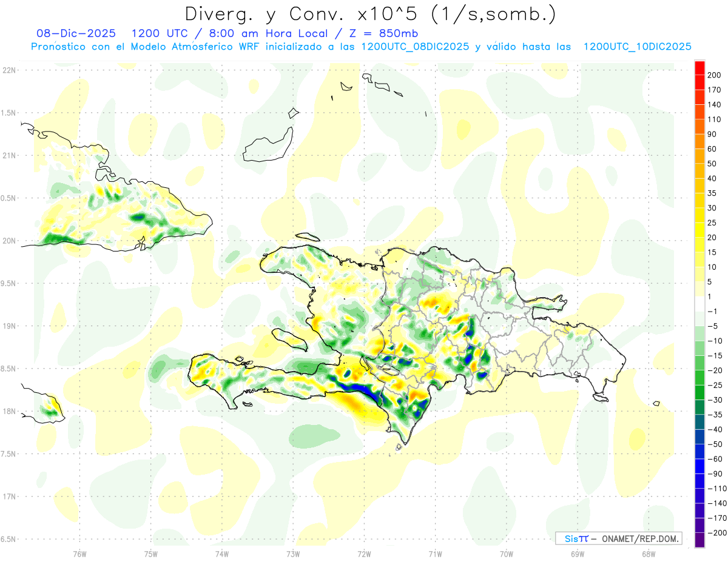Click the legend value '-10'
Screen dimensions: 728x562
point(715,341)
